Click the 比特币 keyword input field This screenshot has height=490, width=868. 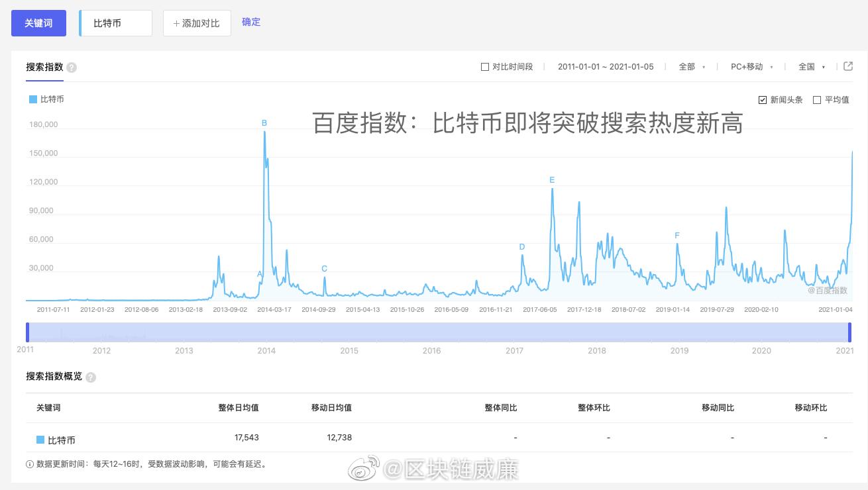[115, 23]
